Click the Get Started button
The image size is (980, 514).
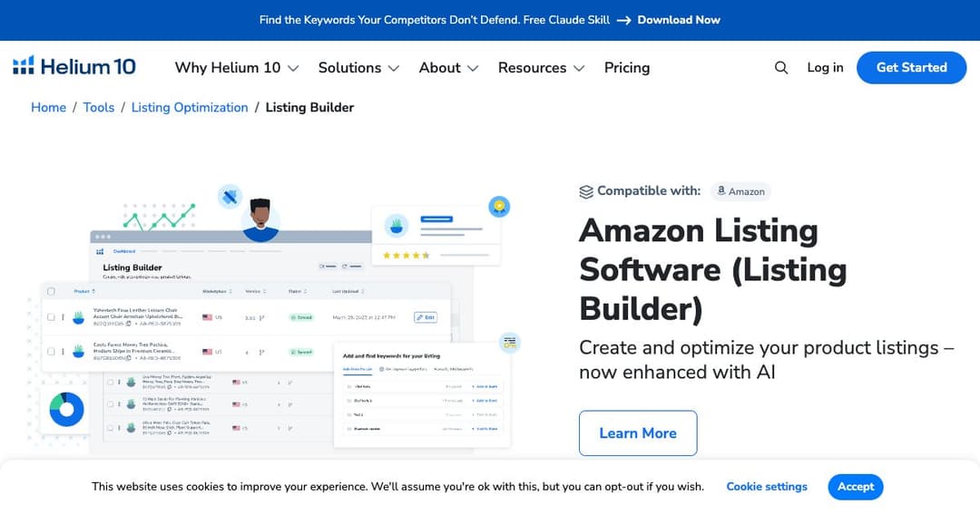tap(911, 67)
